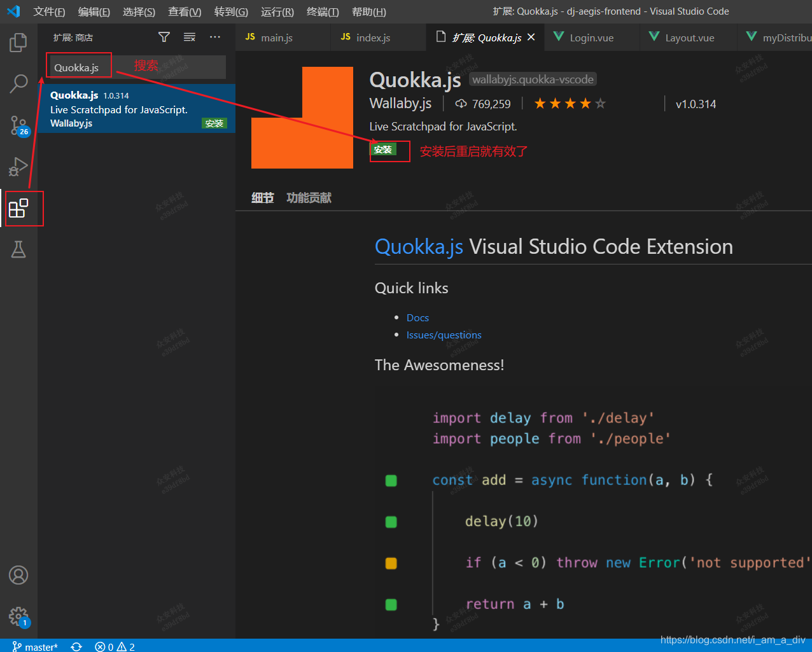Switch to the Login.vue editor tab
812x652 pixels.
click(x=591, y=38)
